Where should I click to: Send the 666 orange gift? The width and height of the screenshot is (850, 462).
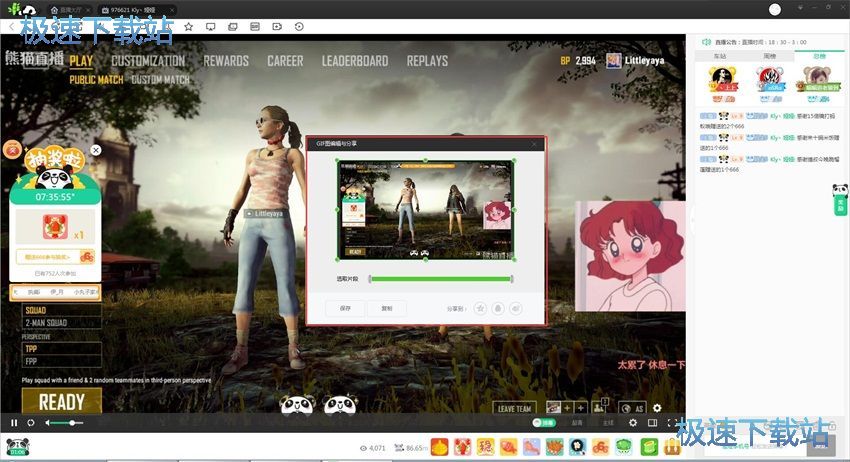pyautogui.click(x=601, y=447)
